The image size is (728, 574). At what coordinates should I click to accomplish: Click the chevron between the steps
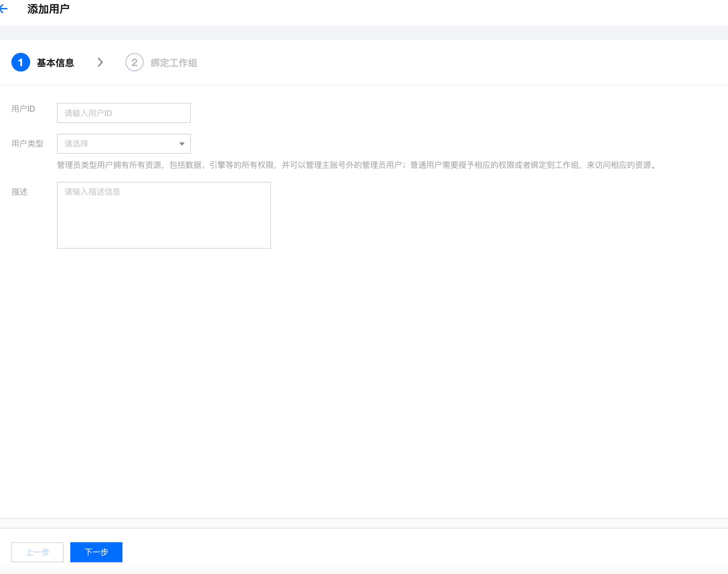click(100, 63)
